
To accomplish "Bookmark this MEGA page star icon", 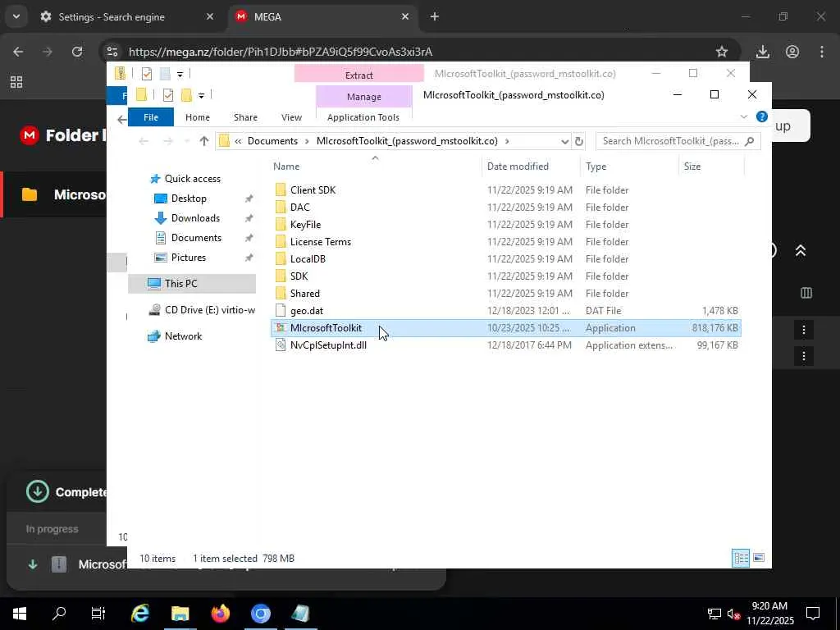I will pos(722,52).
